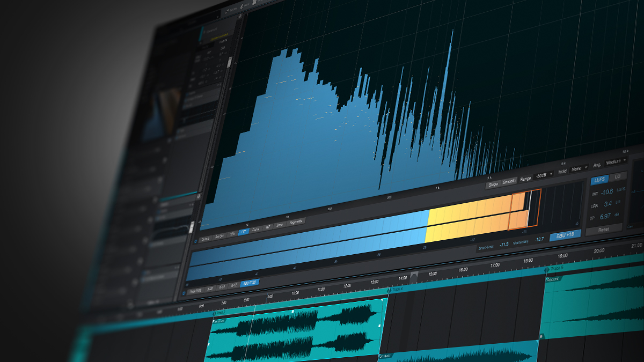This screenshot has height=362, width=644.
Task: Click the Reset loudness button
Action: coord(604,230)
